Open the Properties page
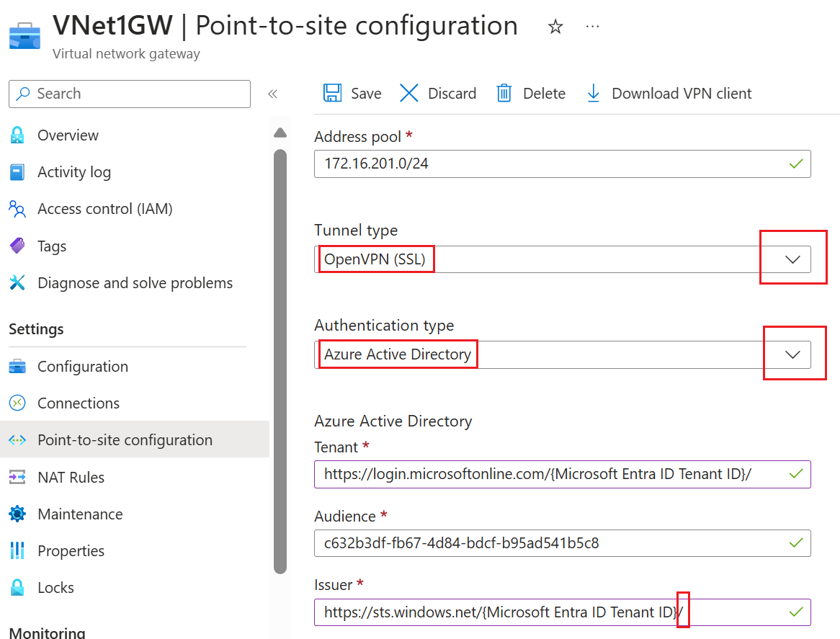840x639 pixels. click(x=17, y=550)
